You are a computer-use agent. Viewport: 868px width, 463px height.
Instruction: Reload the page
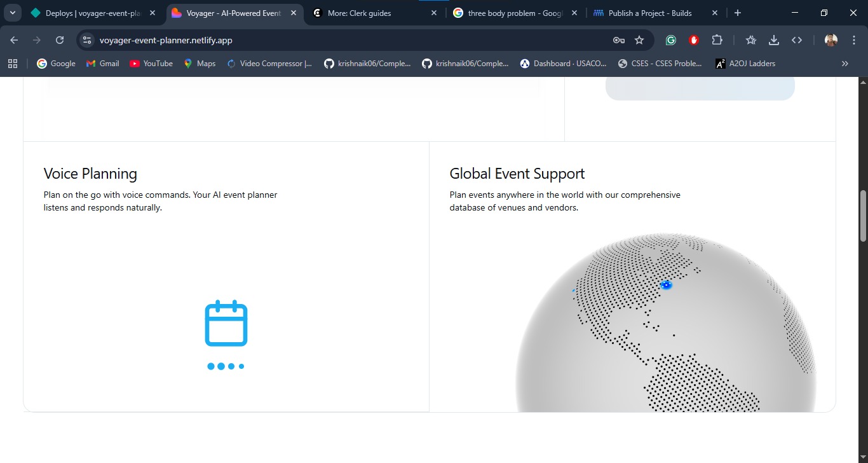pos(60,40)
